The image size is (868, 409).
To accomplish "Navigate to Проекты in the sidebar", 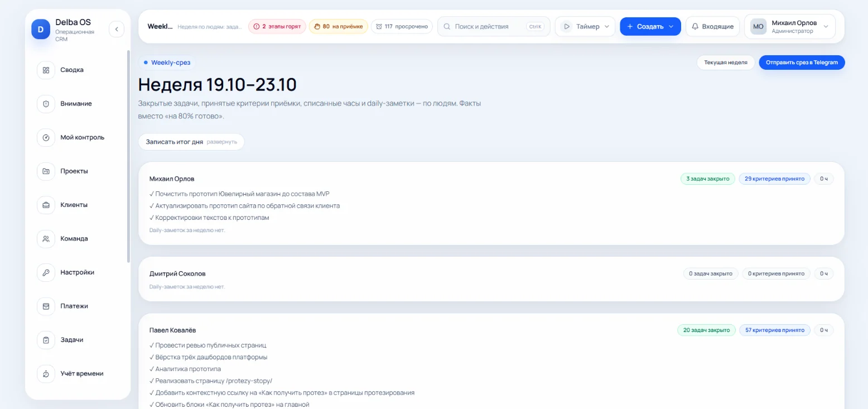I will point(74,171).
